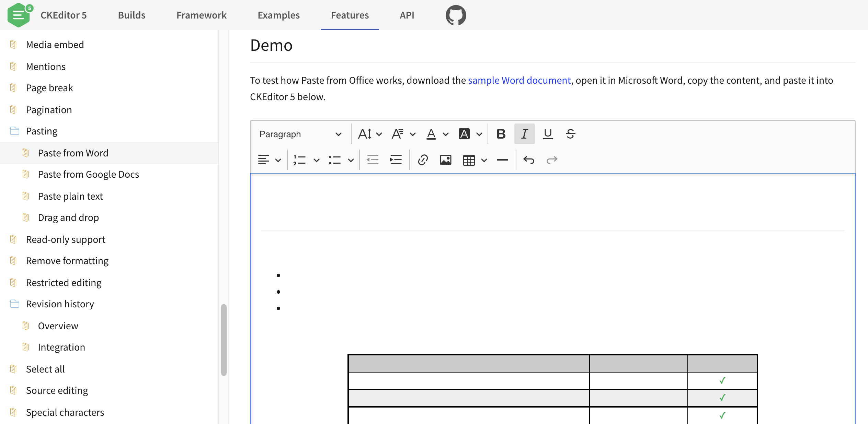Screen dimensions: 868x424
Task: Expand the Text alignment dropdown arrow
Action: click(x=278, y=160)
